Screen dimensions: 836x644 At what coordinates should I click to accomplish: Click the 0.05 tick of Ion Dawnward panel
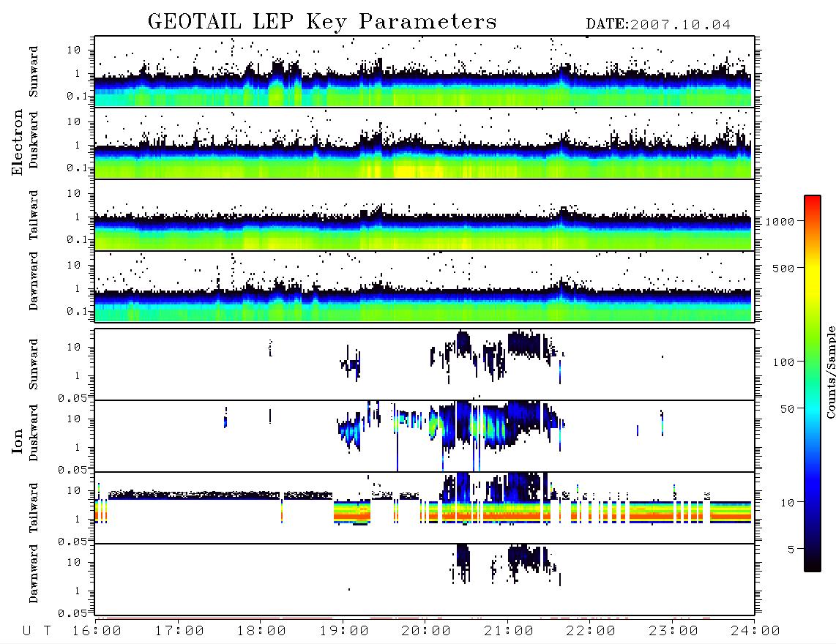(x=72, y=613)
